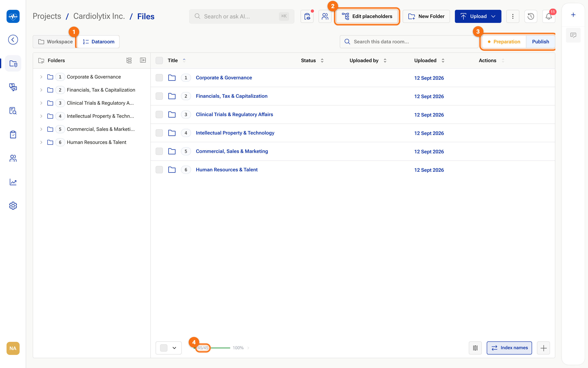This screenshot has width=588, height=368.
Task: Click the green upload progress bar
Action: (220, 348)
